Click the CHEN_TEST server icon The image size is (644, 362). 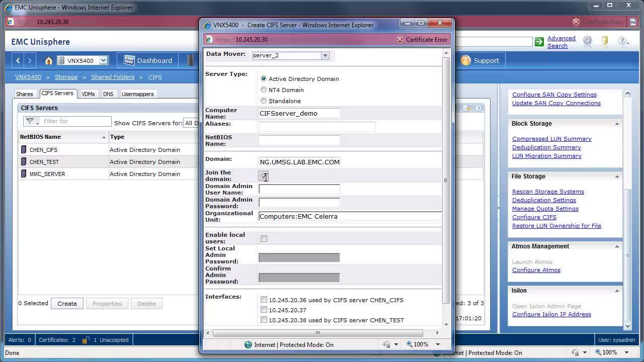(24, 162)
